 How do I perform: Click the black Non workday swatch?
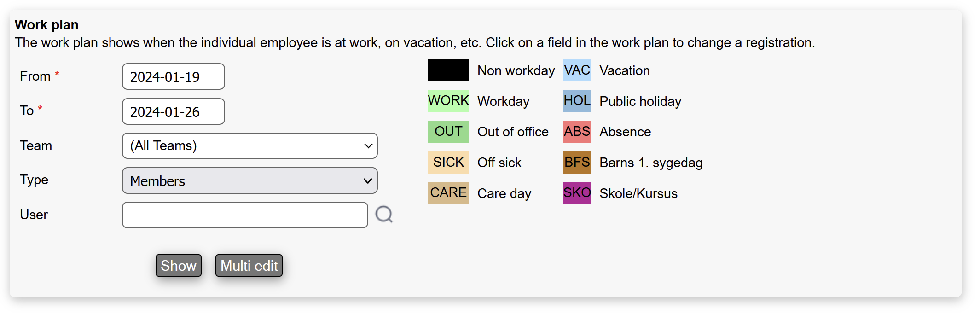tap(448, 70)
